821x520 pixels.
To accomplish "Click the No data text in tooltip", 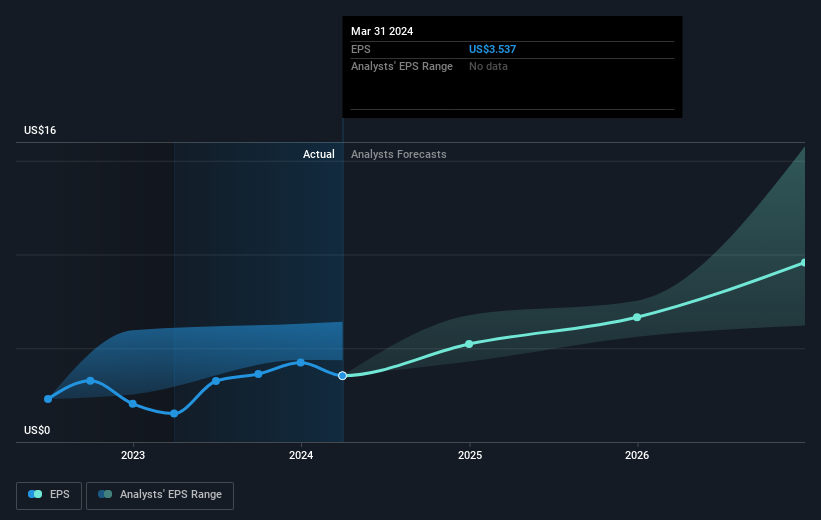I will pos(488,67).
